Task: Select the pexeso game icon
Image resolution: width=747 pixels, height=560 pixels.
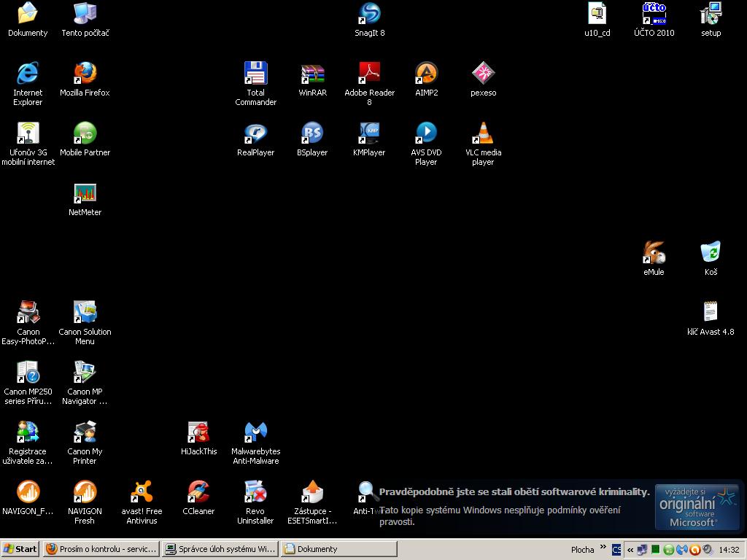Action: click(x=483, y=74)
